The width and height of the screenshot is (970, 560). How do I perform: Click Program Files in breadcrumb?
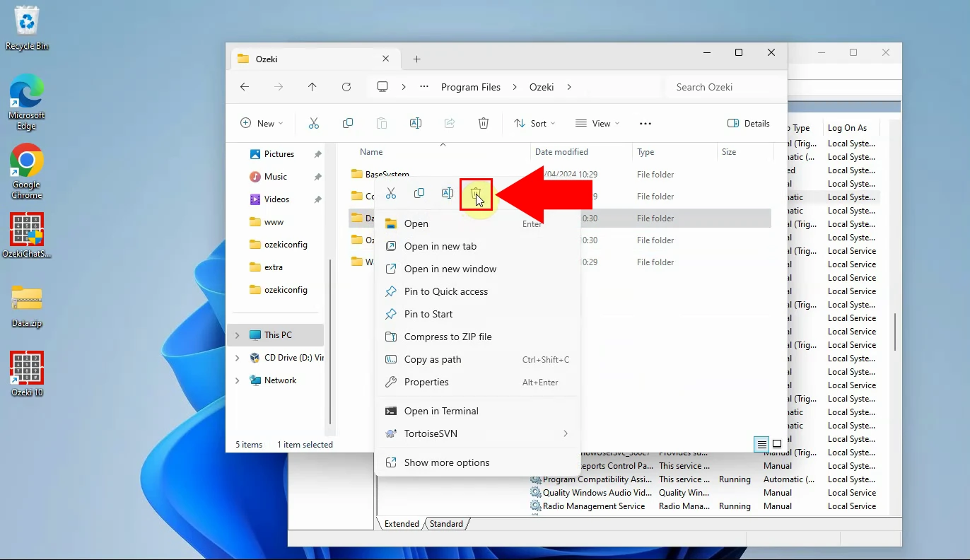point(471,87)
